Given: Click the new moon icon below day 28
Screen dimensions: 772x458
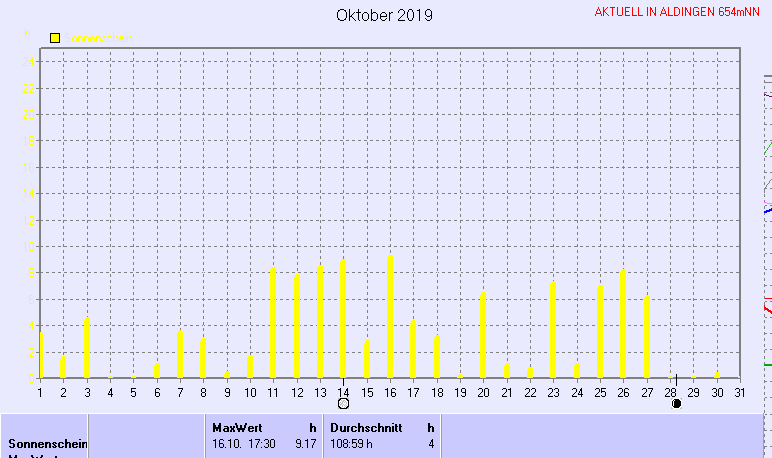Looking at the screenshot, I should coord(677,404).
